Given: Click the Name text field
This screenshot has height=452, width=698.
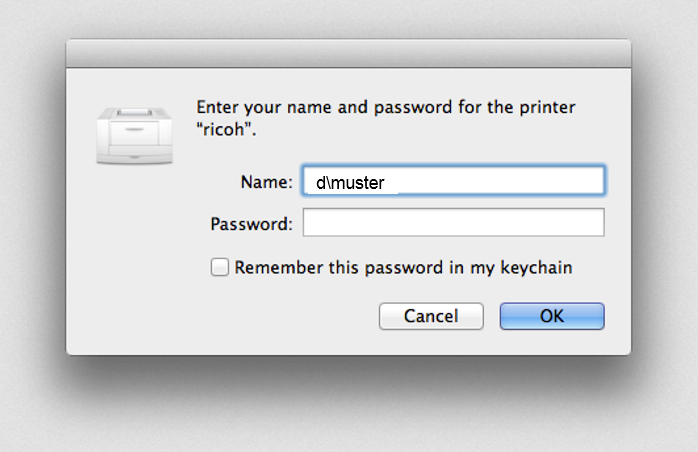Looking at the screenshot, I should 453,180.
